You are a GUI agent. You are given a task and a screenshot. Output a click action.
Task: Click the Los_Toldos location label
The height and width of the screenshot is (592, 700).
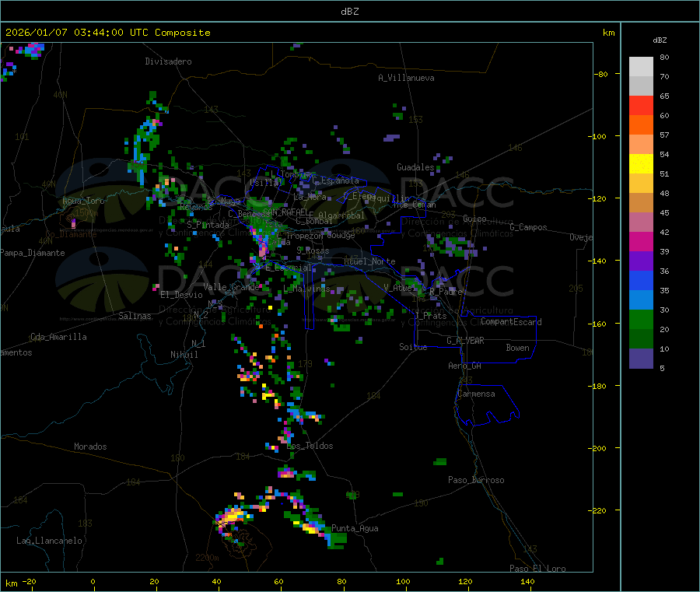[310, 446]
